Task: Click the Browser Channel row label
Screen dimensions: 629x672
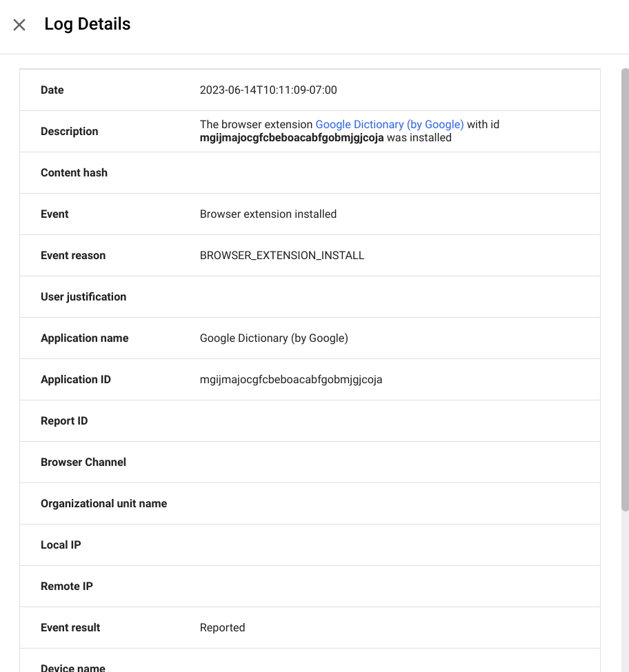Action: 83,462
